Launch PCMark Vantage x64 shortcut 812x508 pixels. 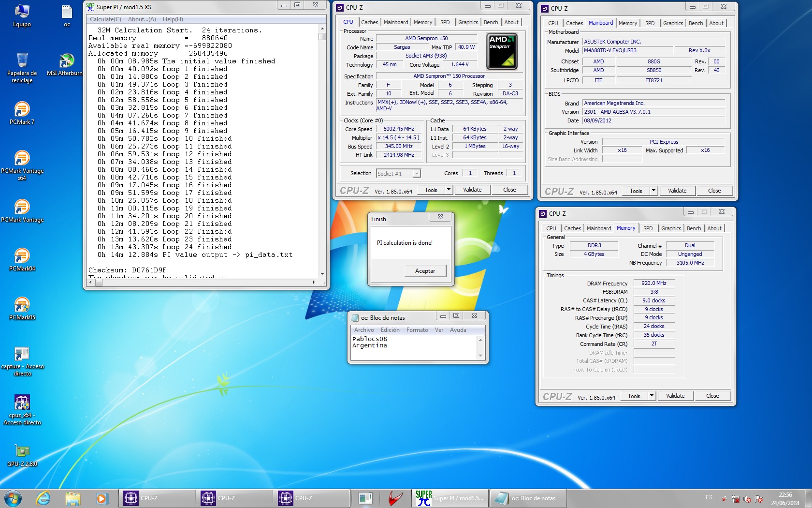pyautogui.click(x=22, y=165)
